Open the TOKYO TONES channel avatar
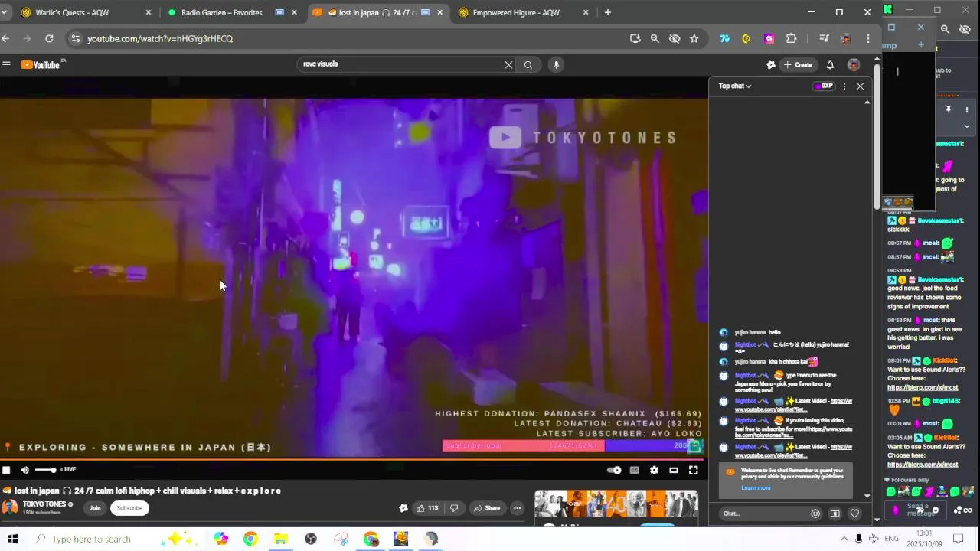Viewport: 980px width, 551px height. coord(10,507)
